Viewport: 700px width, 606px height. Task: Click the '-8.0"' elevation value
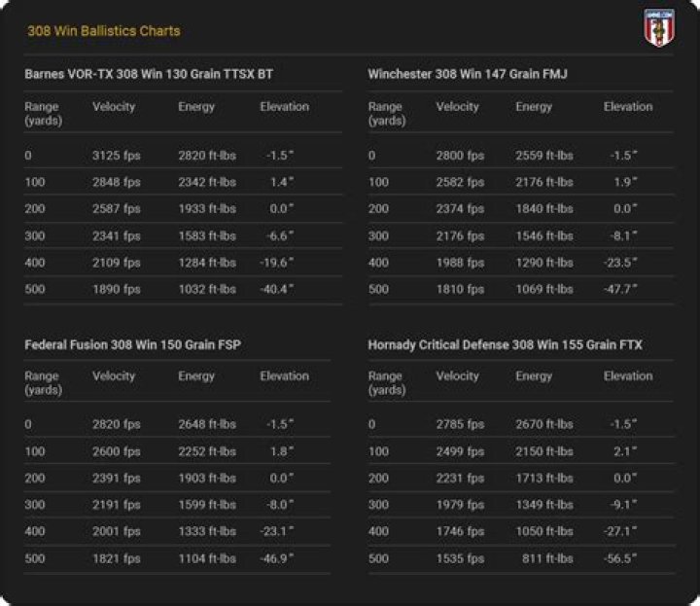280,505
